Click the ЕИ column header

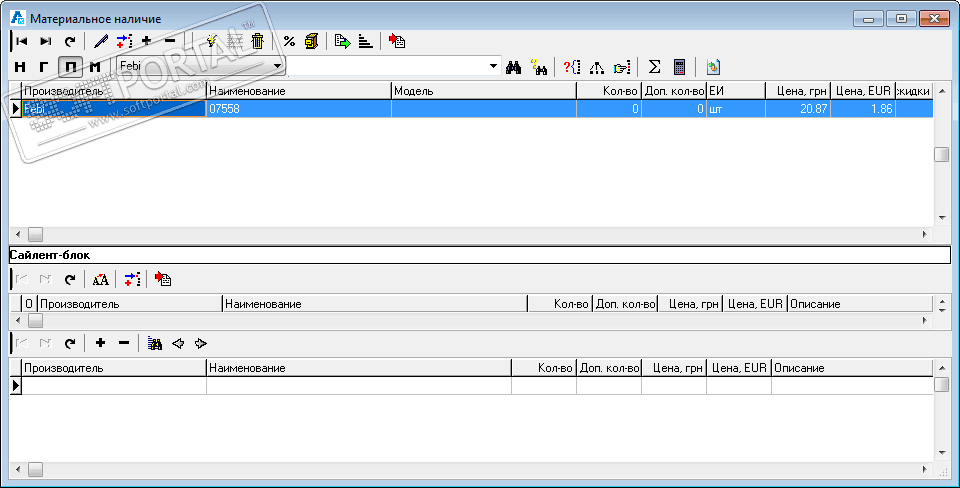point(736,91)
